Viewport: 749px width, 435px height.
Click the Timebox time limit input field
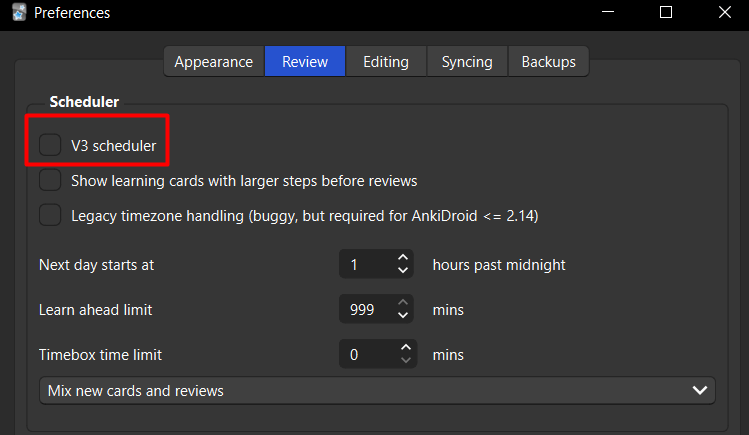coord(365,354)
